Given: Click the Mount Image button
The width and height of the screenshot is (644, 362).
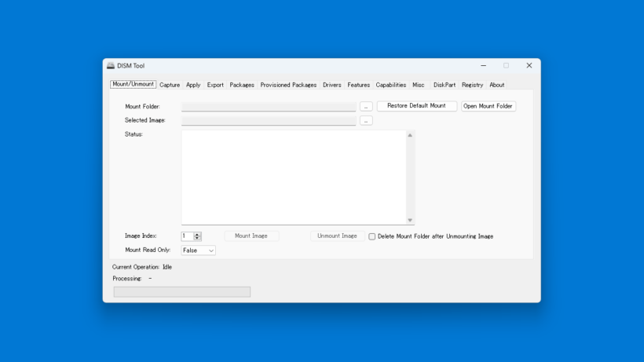Looking at the screenshot, I should (251, 236).
